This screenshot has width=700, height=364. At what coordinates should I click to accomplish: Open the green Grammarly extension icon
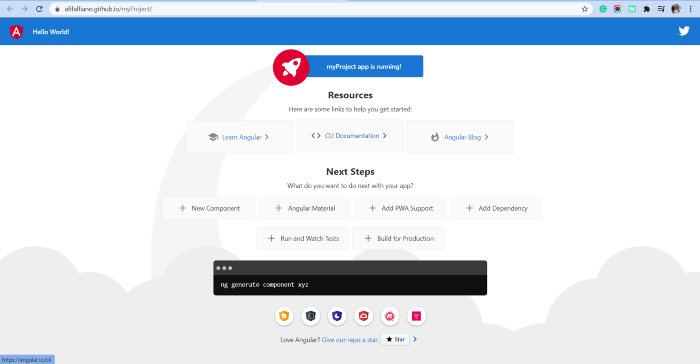[x=603, y=9]
